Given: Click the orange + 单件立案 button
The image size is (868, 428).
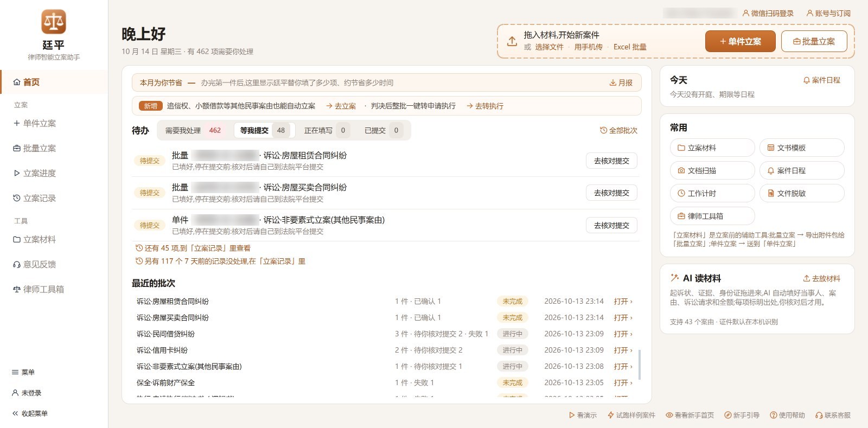Looking at the screenshot, I should tap(740, 41).
